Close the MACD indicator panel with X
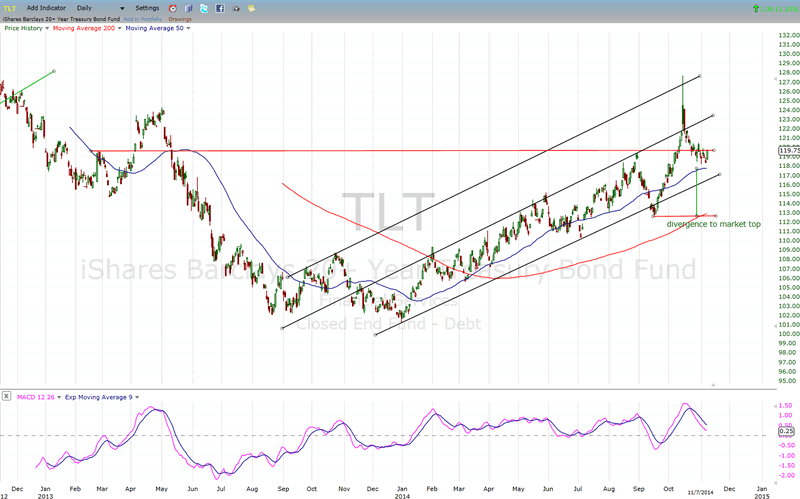Viewport: 800px width, 499px height. click(6, 396)
